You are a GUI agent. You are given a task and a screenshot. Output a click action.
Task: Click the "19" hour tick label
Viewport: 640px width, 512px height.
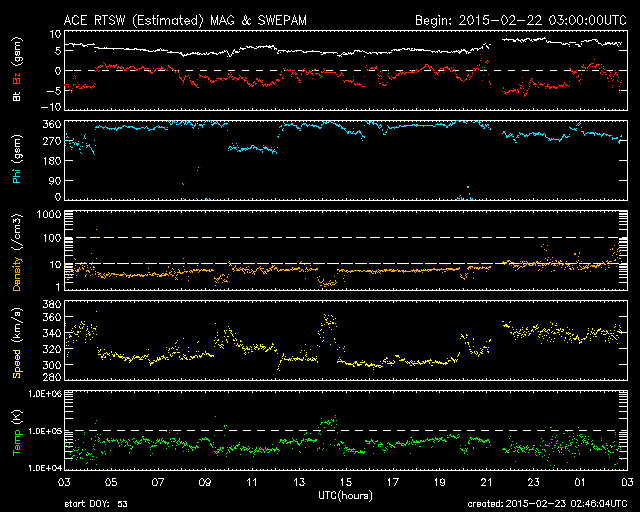[440, 482]
